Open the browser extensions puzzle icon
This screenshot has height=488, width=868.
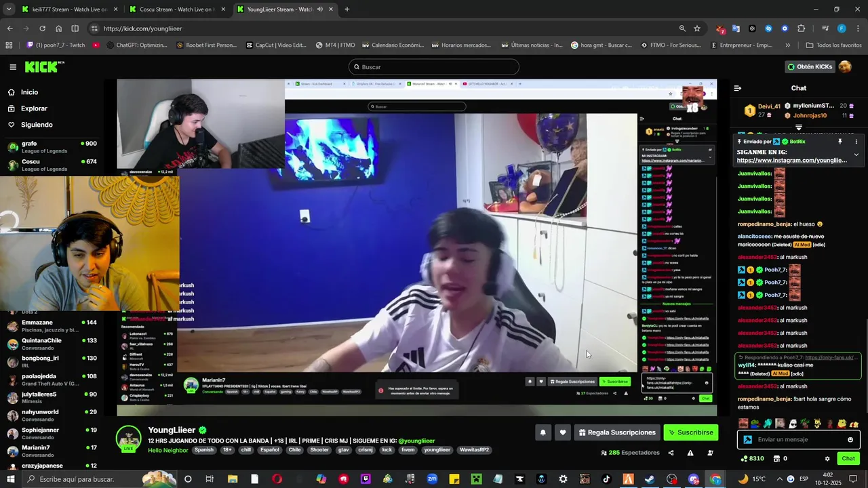[801, 28]
